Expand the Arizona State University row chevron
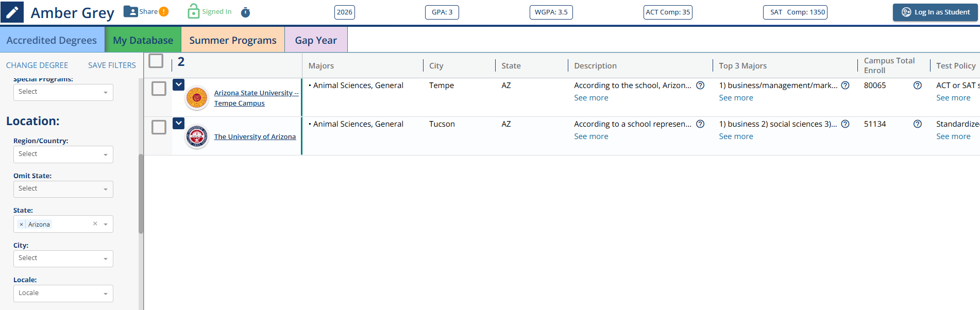 click(178, 84)
